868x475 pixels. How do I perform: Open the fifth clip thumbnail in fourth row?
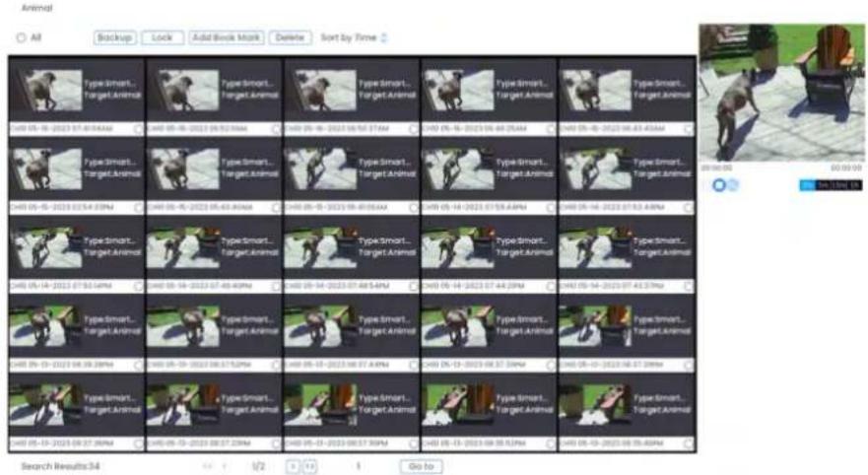click(x=596, y=325)
